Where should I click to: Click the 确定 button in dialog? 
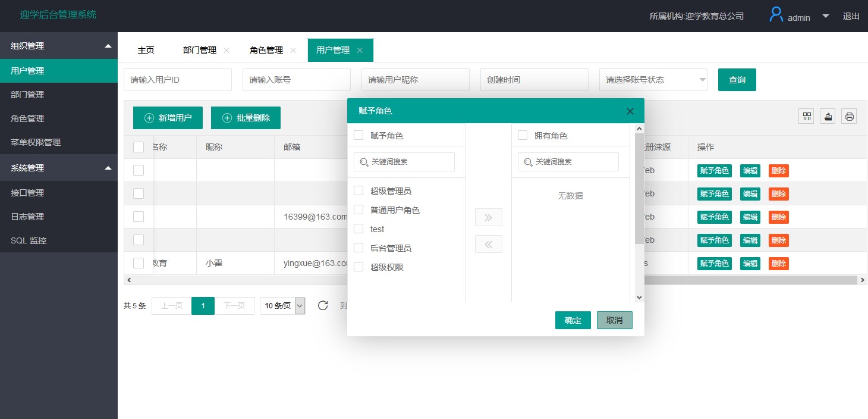click(x=573, y=320)
